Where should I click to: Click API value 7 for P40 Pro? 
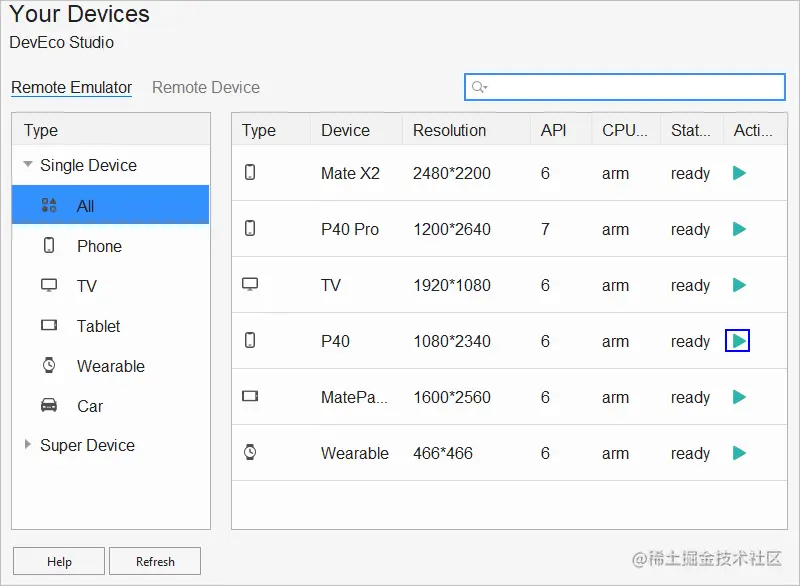coord(545,230)
